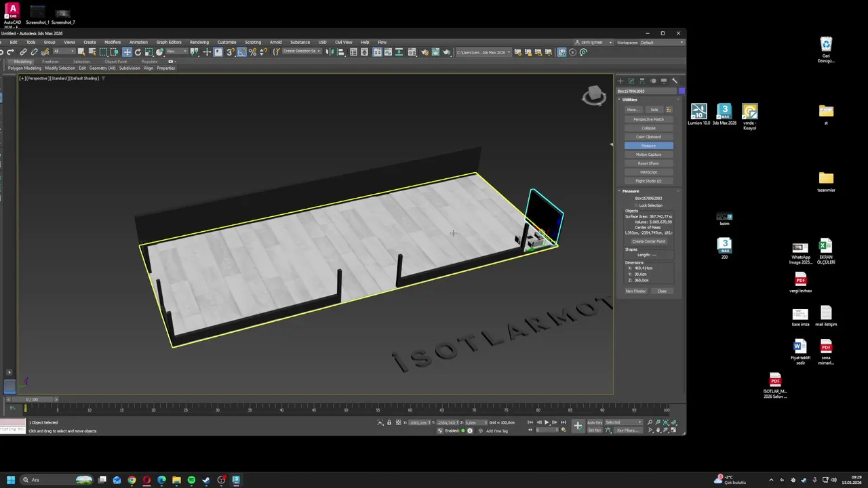Toggle the 3D Snaps icon
This screenshot has width=868, height=488.
(x=231, y=52)
